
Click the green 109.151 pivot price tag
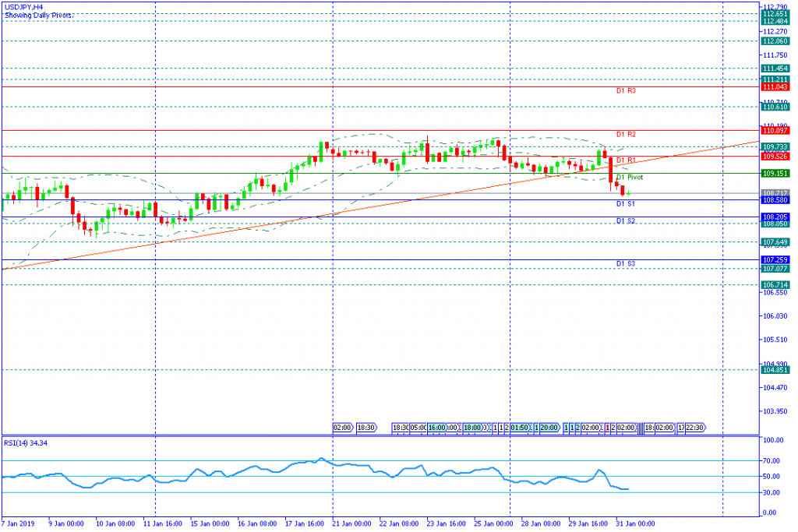775,174
